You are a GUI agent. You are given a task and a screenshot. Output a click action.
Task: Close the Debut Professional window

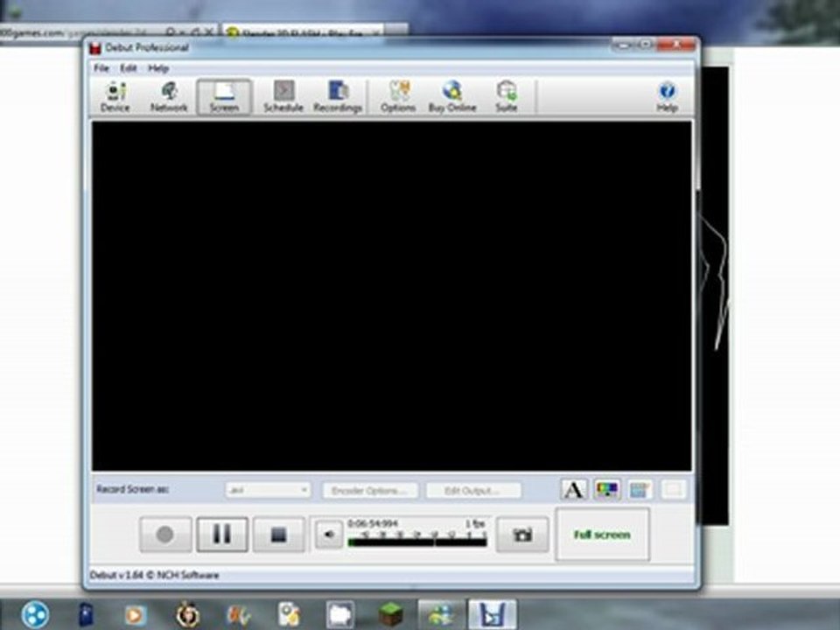click(676, 45)
